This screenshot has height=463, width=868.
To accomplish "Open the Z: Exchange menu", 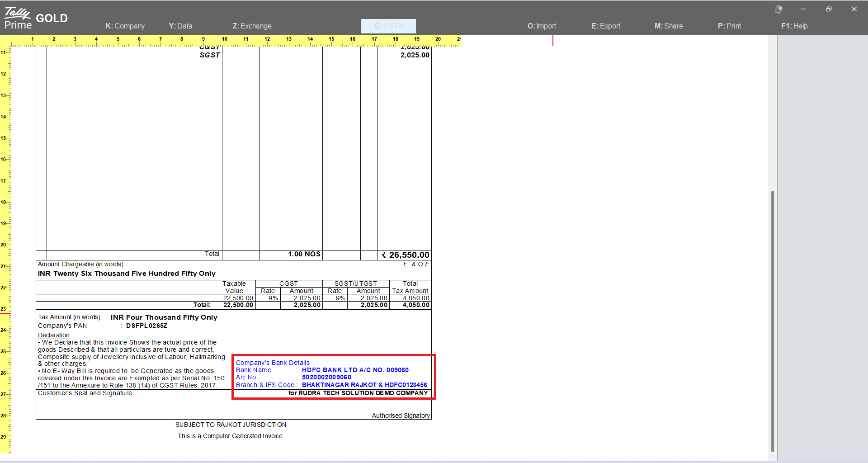I will [252, 26].
